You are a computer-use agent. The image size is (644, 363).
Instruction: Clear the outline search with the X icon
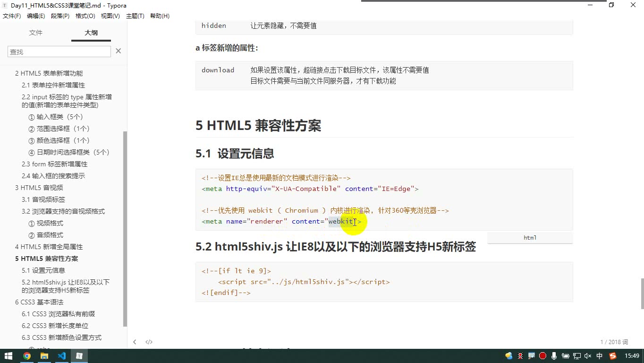click(119, 51)
